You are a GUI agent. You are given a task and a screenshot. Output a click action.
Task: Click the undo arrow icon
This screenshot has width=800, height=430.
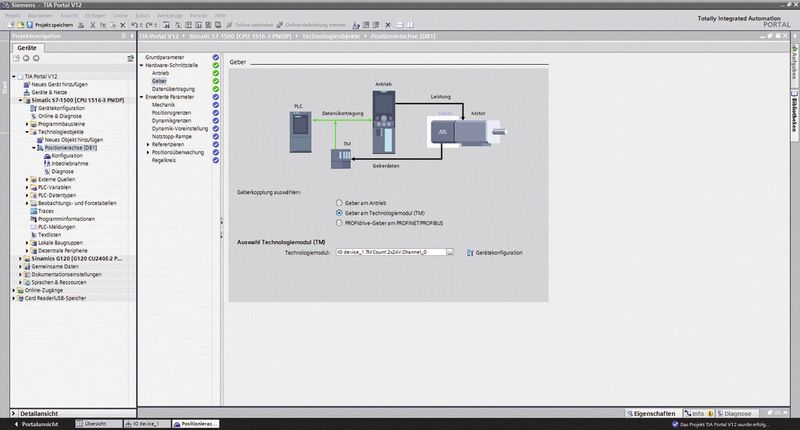click(134, 24)
